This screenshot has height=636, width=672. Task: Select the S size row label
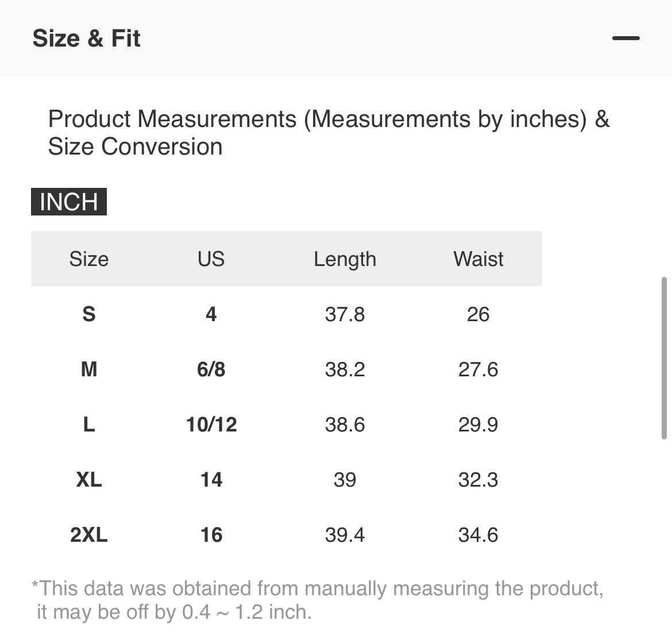click(x=89, y=314)
